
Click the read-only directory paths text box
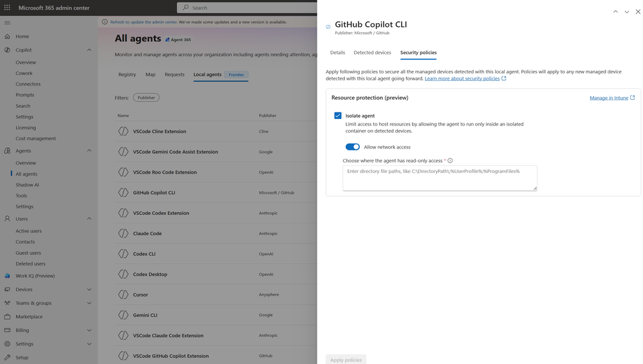coord(440,178)
